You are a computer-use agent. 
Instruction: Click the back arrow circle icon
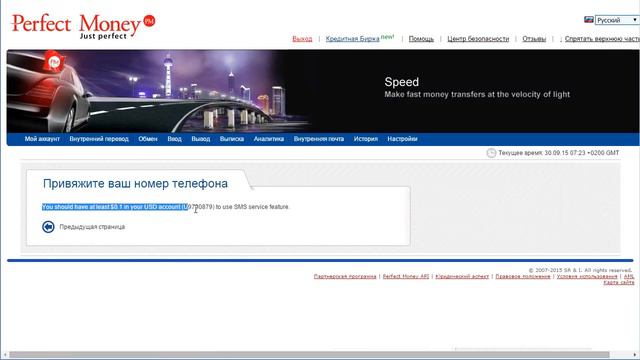(48, 227)
